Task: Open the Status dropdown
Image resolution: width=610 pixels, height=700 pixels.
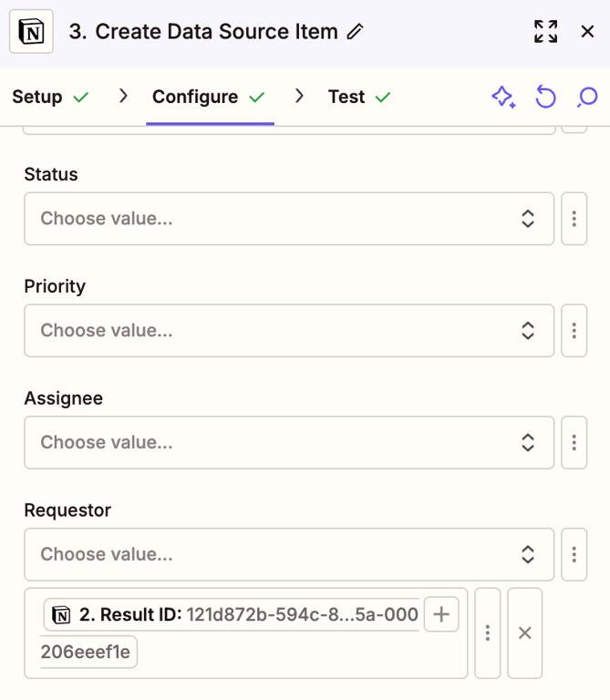Action: click(288, 219)
